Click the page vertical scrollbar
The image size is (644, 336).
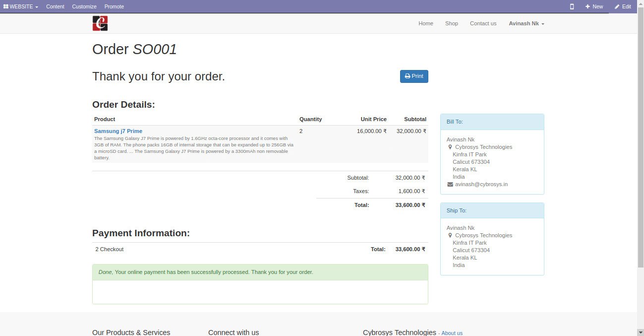(641, 137)
